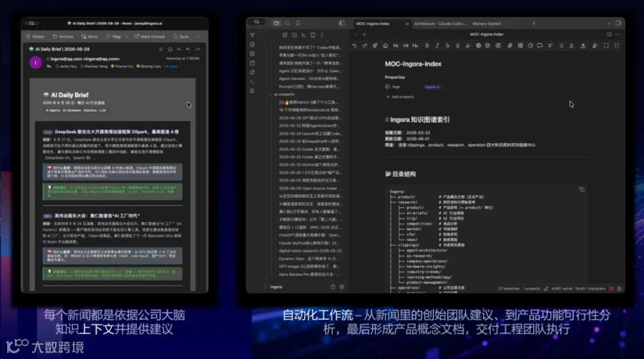Open note starting '2026-06-05 Open Source Avatar'

pos(310,188)
